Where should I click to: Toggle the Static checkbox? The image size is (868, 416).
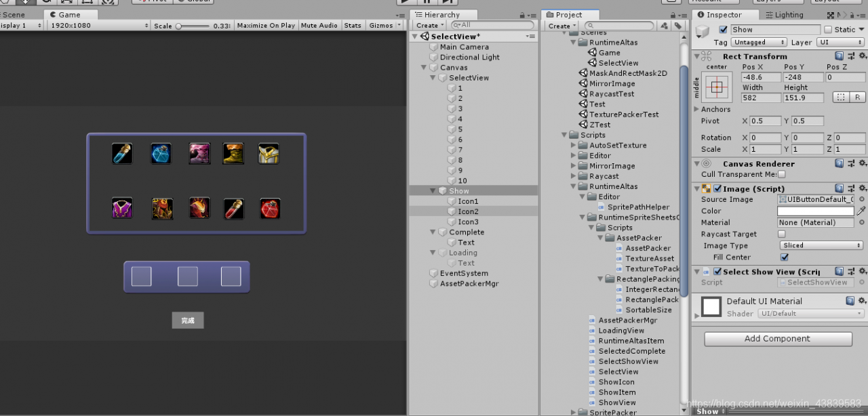point(828,30)
